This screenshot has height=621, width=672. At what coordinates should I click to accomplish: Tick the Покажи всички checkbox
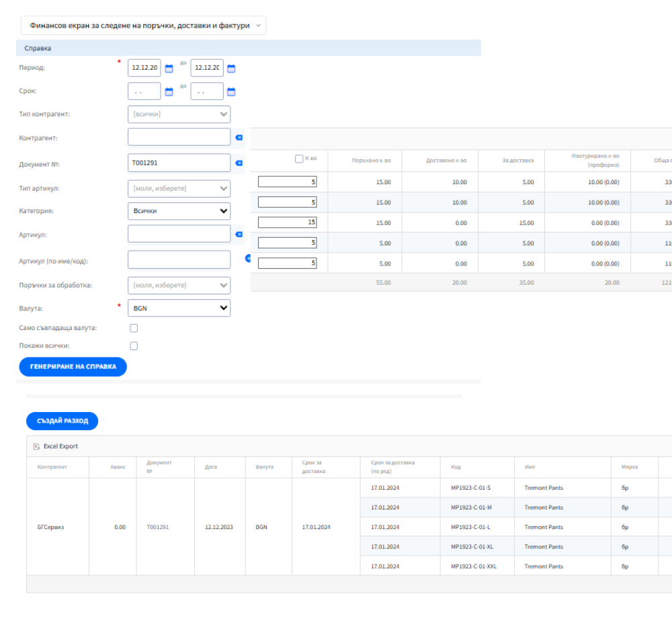(x=134, y=346)
